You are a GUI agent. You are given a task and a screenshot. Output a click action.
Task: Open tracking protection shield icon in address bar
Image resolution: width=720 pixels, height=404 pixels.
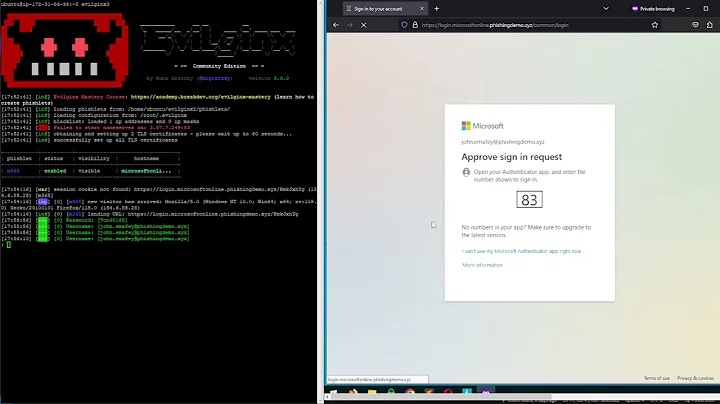[404, 25]
